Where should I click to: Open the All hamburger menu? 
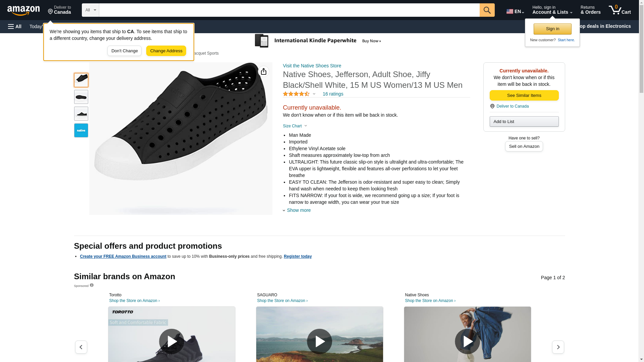pyautogui.click(x=15, y=26)
